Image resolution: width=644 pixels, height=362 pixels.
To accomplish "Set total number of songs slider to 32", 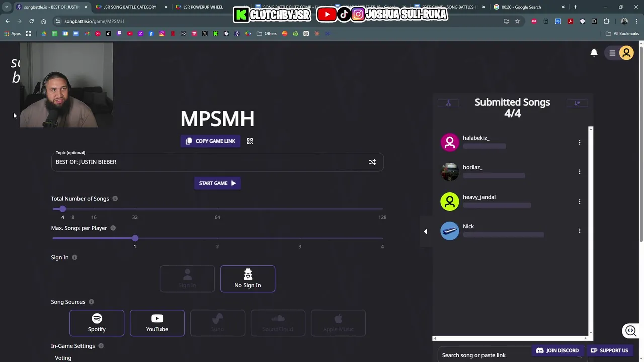I will click(135, 209).
